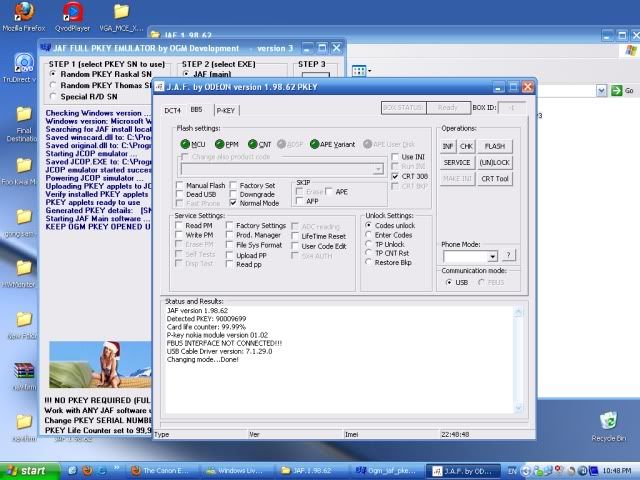Click the beach girl banner in emulator window
Image resolution: width=640 pixels, height=480 pixels.
tap(100, 364)
